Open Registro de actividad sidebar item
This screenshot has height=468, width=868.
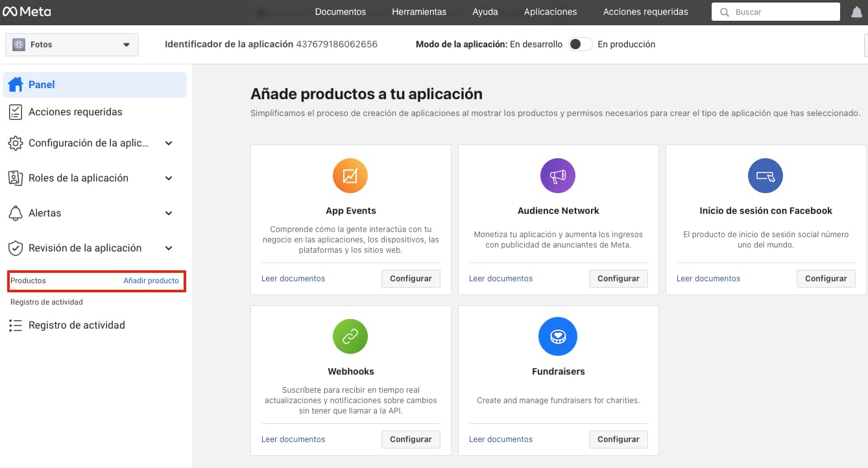(x=95, y=325)
